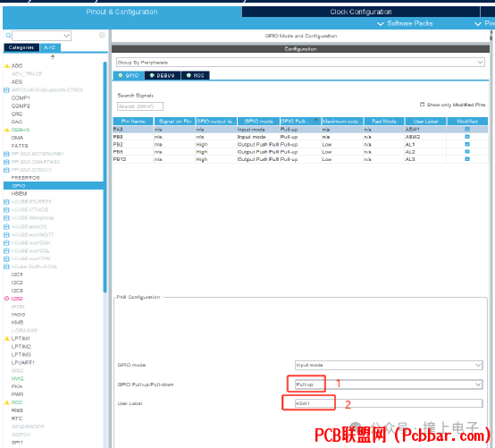Click the search magnifier icon

(8, 36)
